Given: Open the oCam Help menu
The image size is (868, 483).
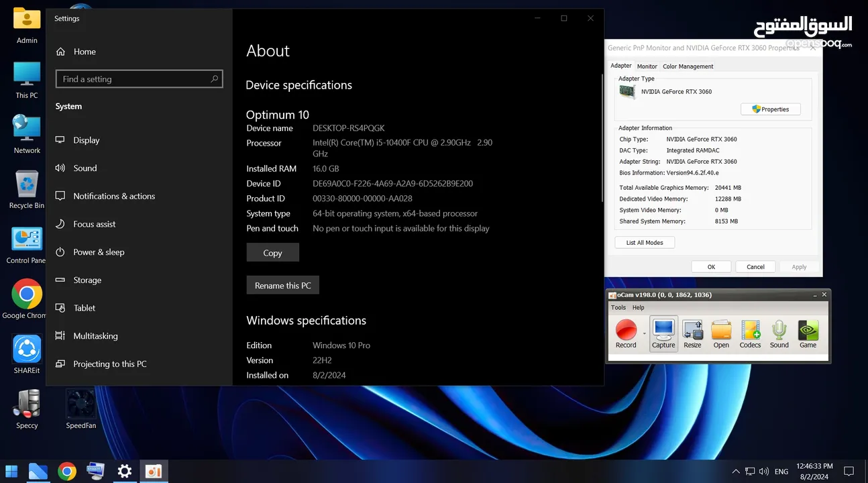Looking at the screenshot, I should pos(638,307).
